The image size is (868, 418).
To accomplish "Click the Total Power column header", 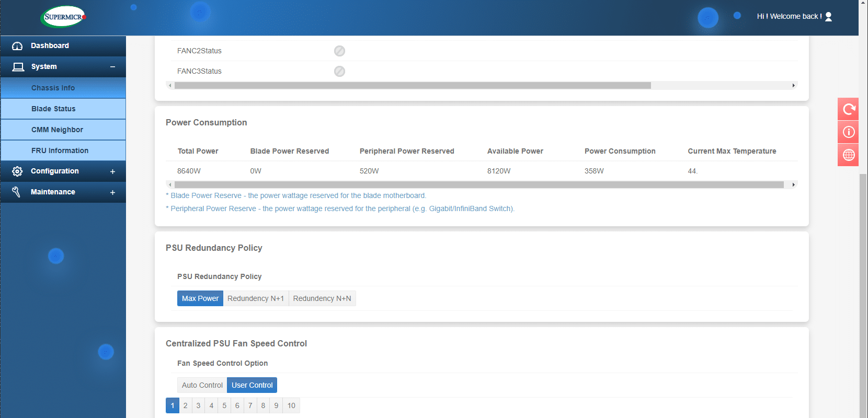I will tap(198, 151).
